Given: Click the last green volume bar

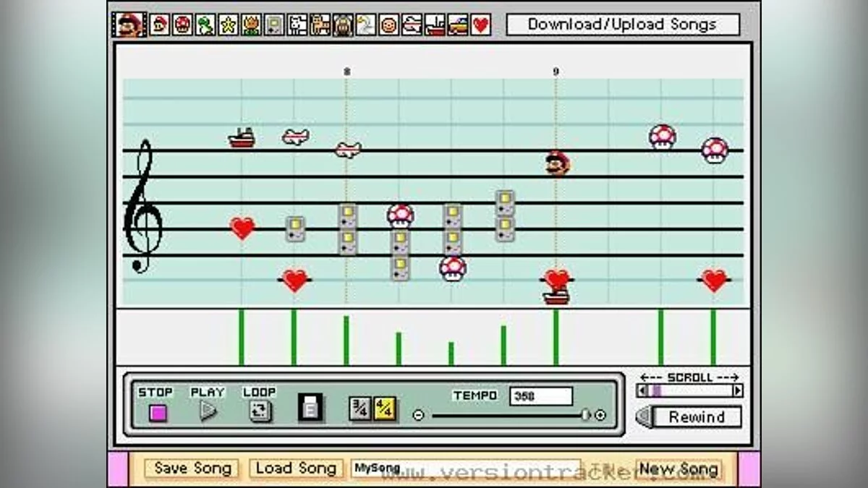Looking at the screenshot, I should (712, 338).
